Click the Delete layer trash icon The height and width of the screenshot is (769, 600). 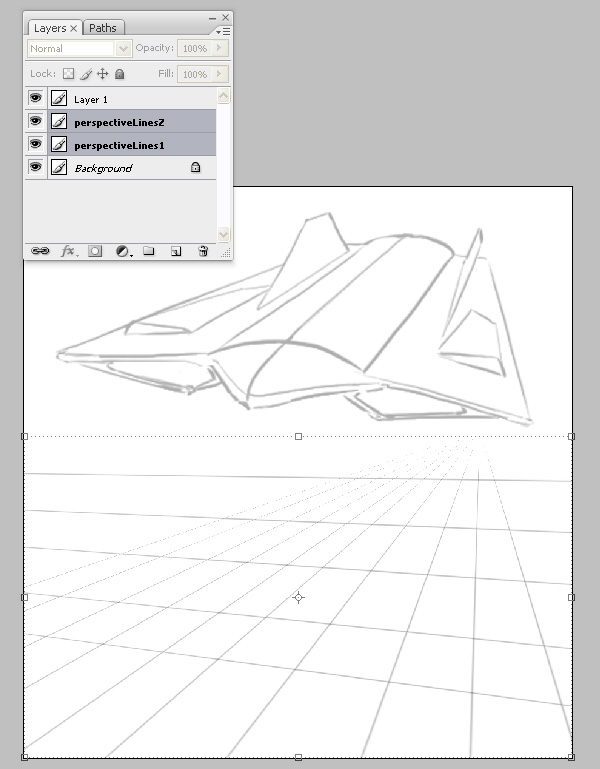tap(203, 251)
